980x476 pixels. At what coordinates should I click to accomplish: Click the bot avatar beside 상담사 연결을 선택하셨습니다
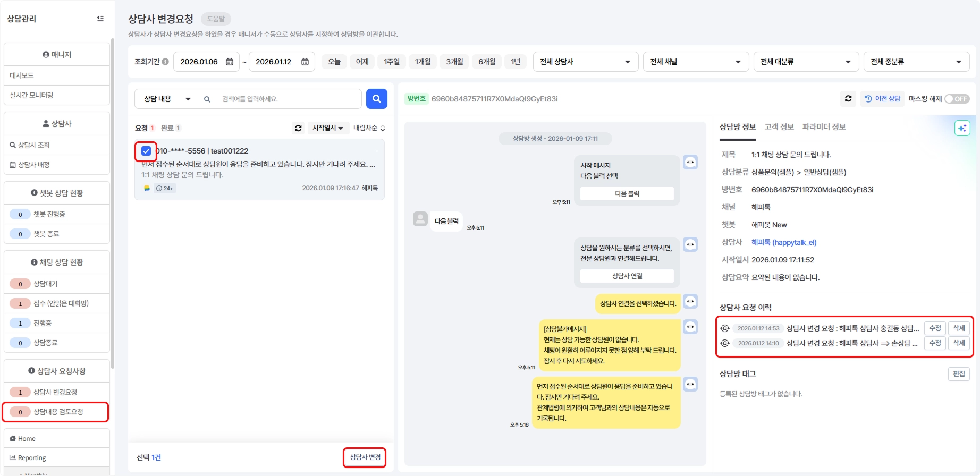click(690, 301)
